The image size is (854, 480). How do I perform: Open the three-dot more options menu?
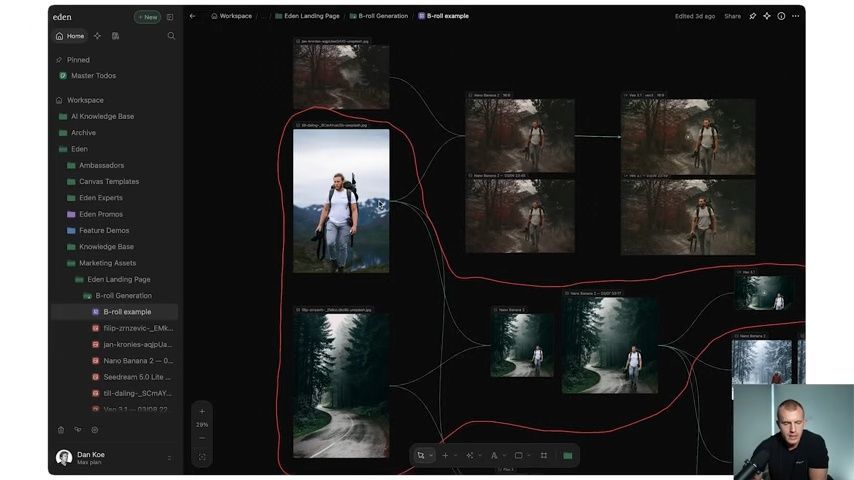[795, 16]
